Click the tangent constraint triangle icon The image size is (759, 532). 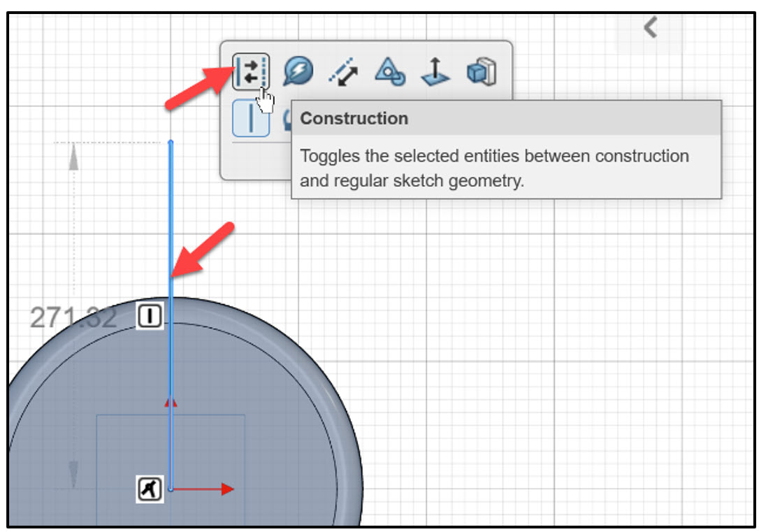tap(389, 73)
